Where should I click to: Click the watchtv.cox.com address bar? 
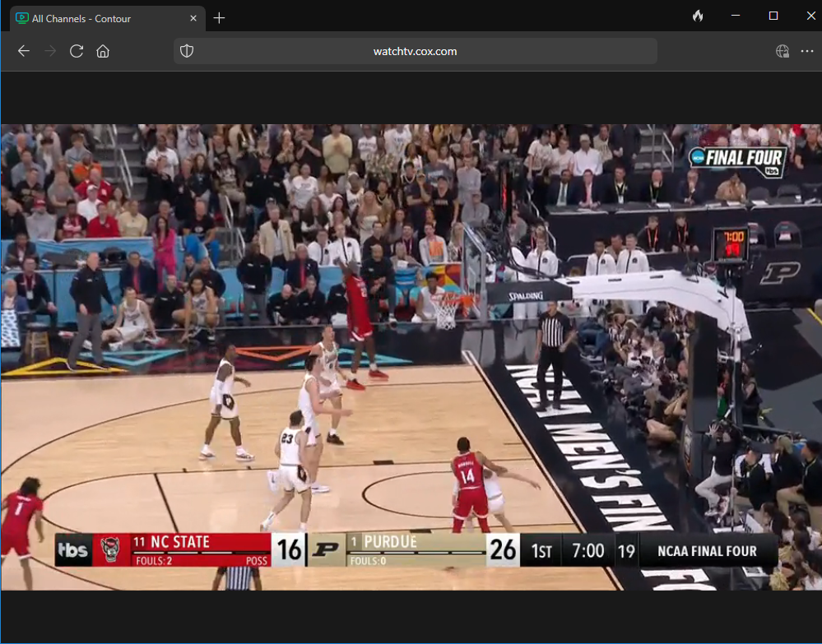(416, 51)
